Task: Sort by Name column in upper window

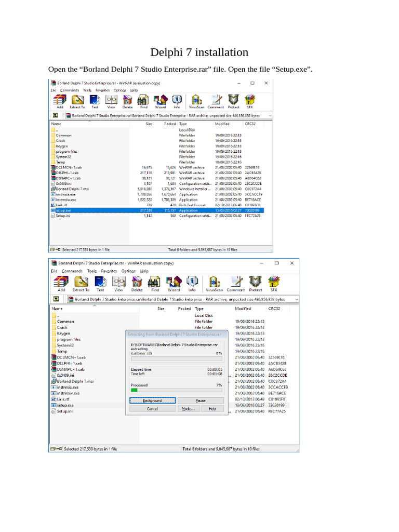Action: pos(89,124)
